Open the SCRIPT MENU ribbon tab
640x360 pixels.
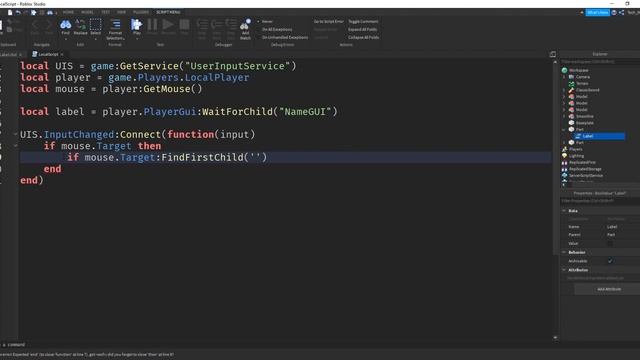[168, 12]
